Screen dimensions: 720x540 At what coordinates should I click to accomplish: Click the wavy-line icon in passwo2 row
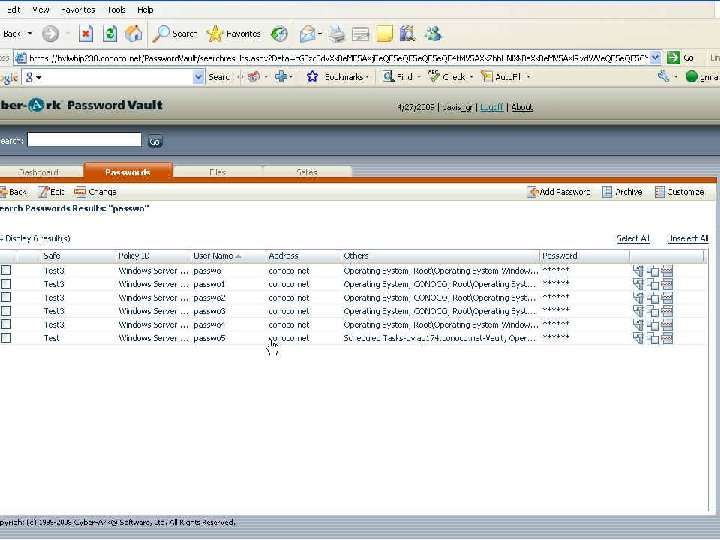click(667, 298)
